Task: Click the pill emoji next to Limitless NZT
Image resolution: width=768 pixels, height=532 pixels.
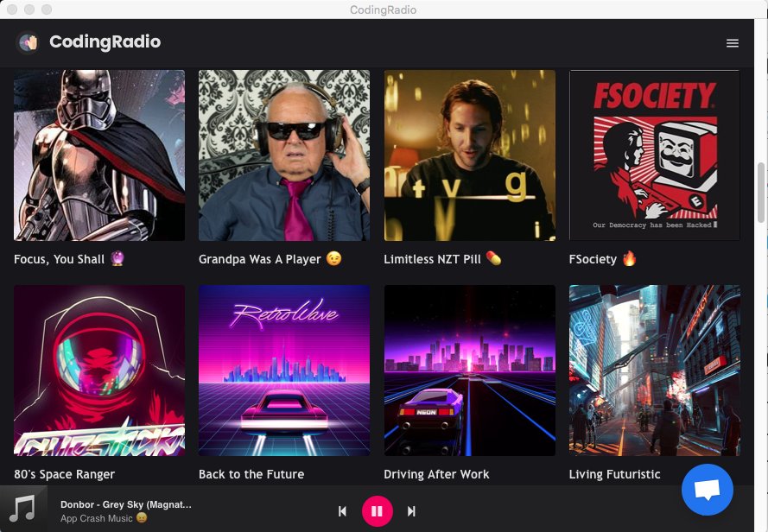Action: (x=494, y=258)
